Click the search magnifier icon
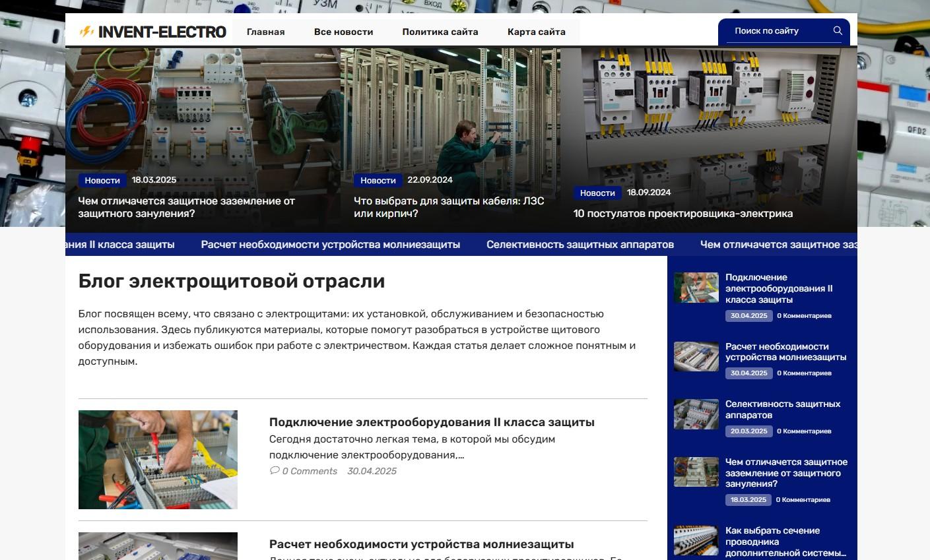The width and height of the screenshot is (930, 560). coord(838,30)
